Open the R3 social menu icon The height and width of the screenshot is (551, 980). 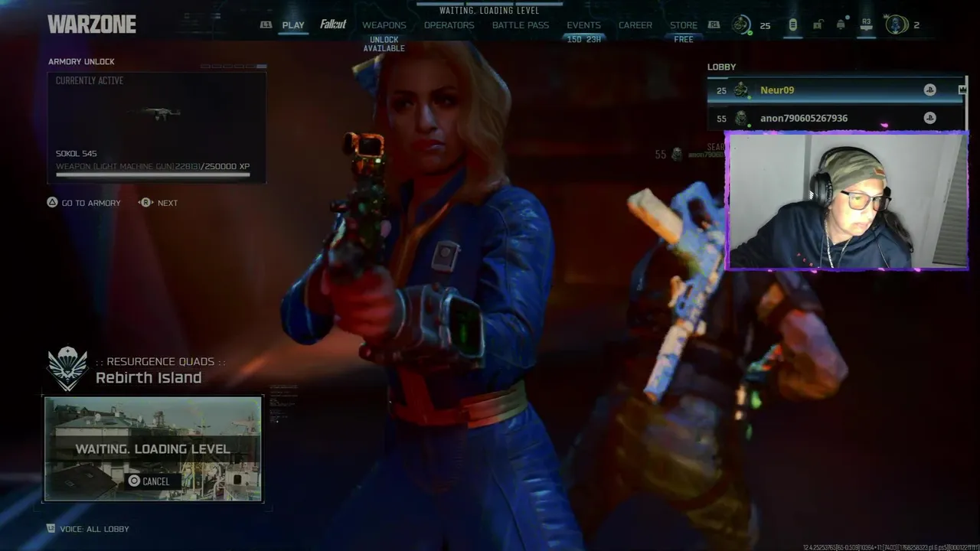pos(866,25)
